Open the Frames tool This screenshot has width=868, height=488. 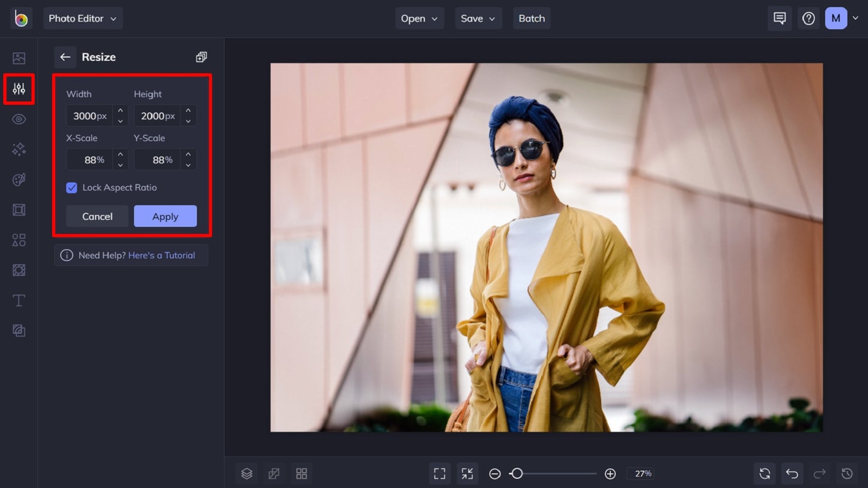coord(19,210)
